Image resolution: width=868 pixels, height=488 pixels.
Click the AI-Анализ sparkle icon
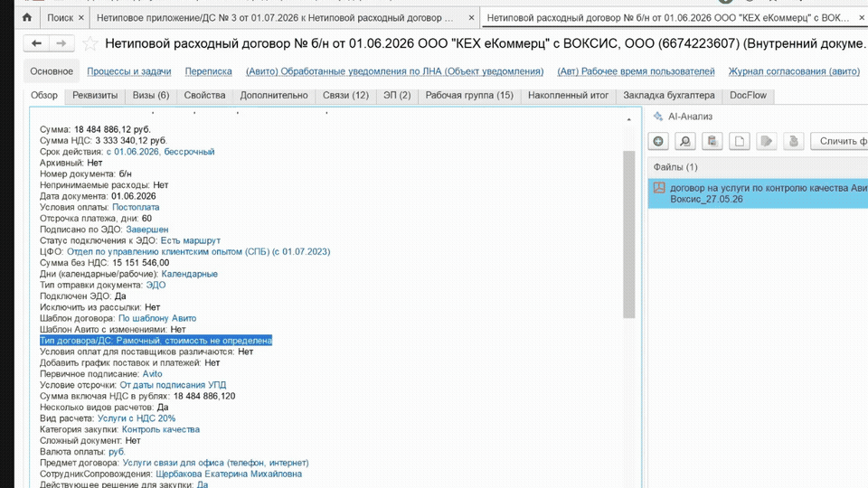(x=657, y=117)
